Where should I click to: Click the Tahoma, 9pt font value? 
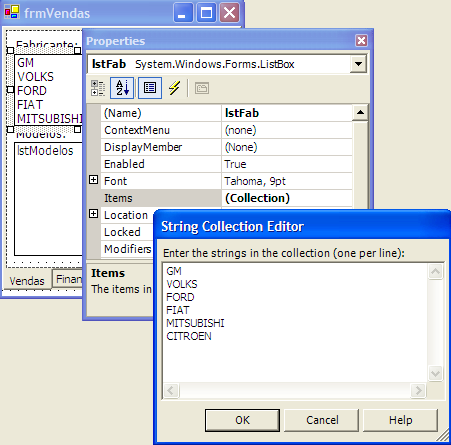pos(287,181)
